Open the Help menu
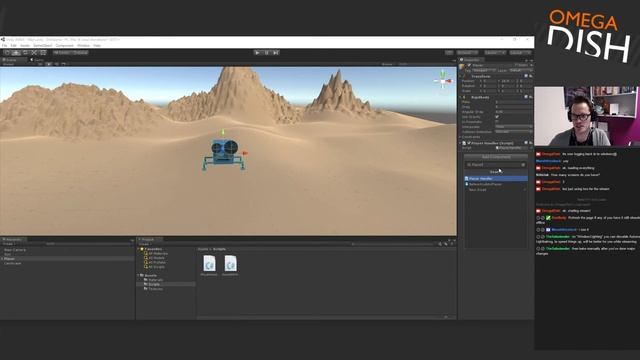The image size is (640, 360). (x=97, y=46)
